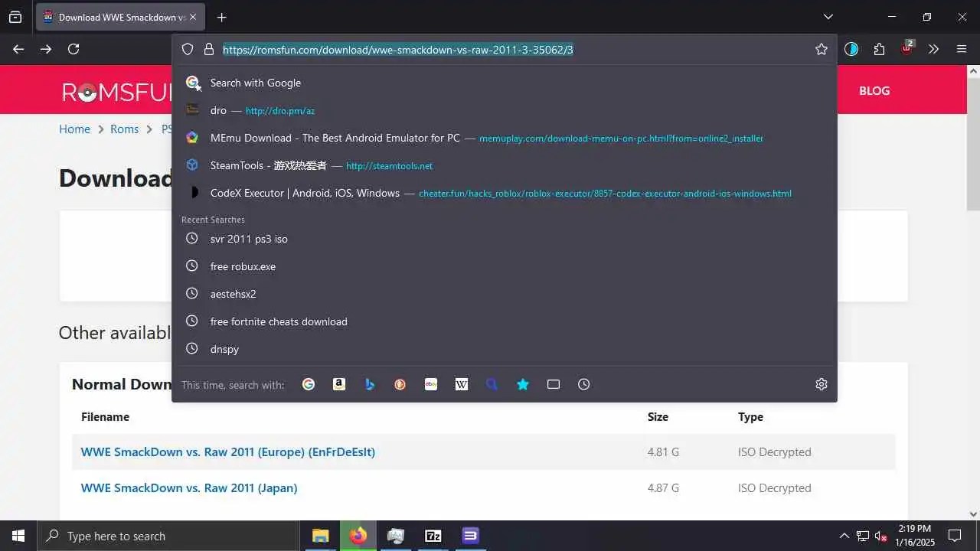Click the site security padlock icon

208,49
